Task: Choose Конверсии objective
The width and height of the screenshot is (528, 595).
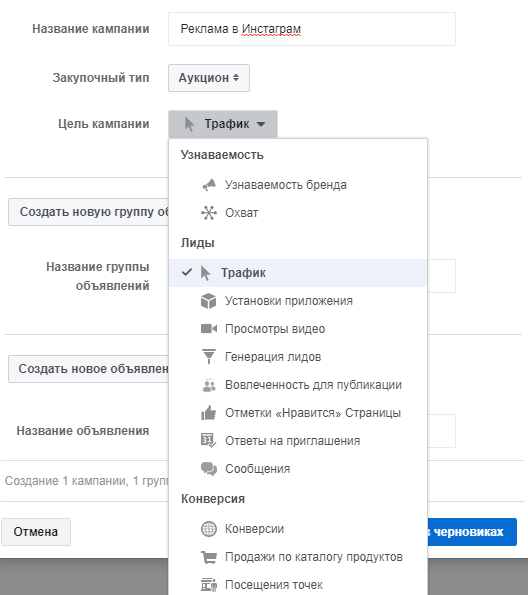Action: coord(298,529)
